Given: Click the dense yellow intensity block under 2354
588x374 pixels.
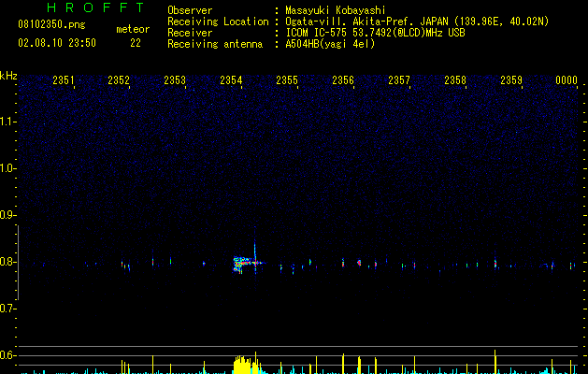Looking at the screenshot, I should [x=242, y=365].
